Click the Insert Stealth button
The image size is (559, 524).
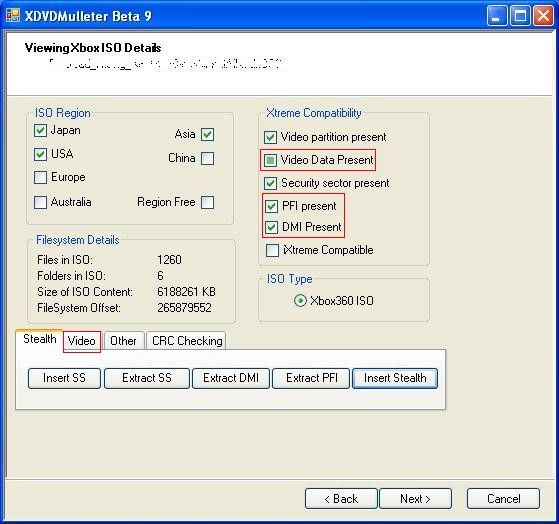coord(395,378)
